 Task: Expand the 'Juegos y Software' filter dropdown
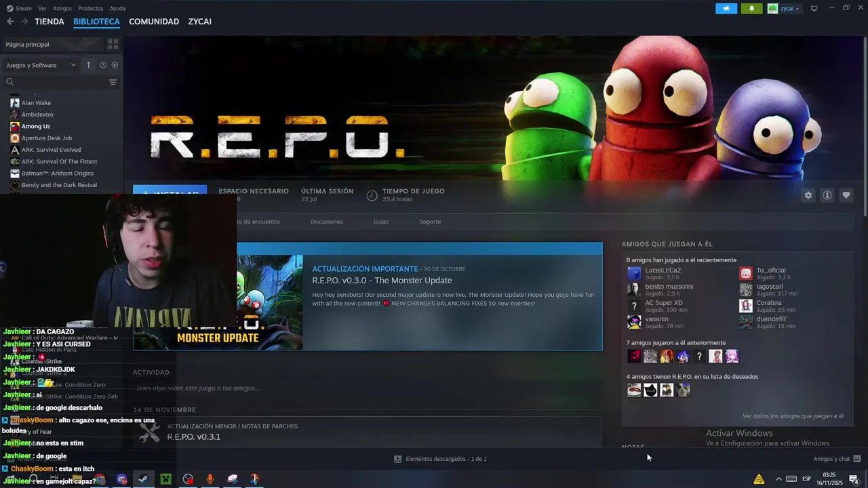coord(41,65)
